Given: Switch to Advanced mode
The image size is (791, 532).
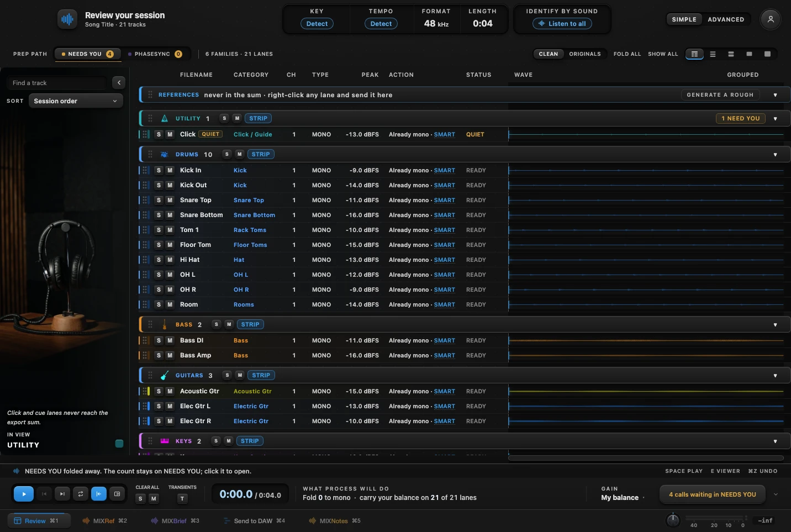Looking at the screenshot, I should [x=726, y=19].
